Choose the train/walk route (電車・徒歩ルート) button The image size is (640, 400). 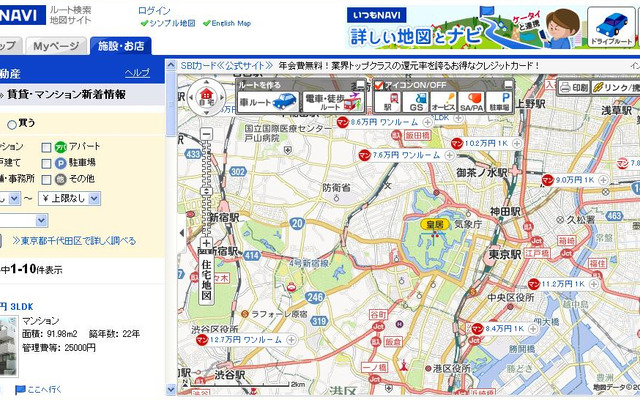333,102
